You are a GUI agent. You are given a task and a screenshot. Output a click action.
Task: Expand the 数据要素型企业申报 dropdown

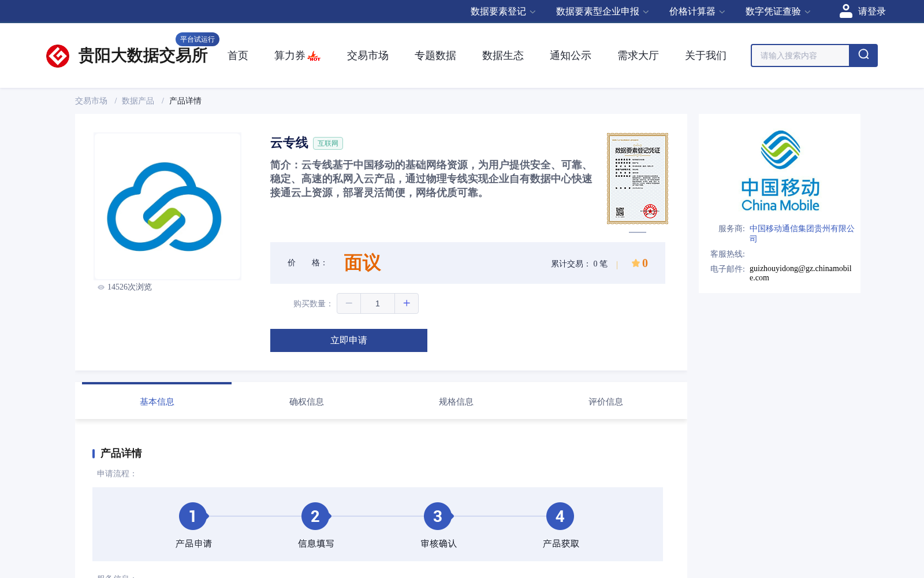click(x=602, y=12)
